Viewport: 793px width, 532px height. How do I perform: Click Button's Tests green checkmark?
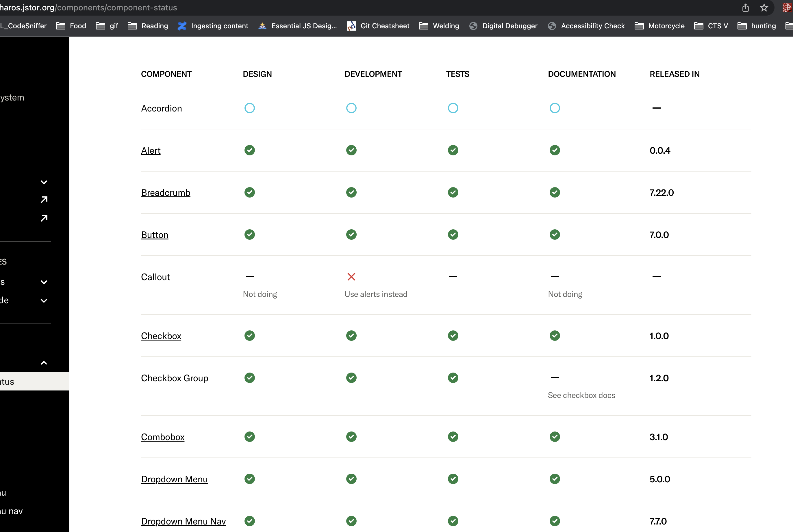pyautogui.click(x=453, y=235)
